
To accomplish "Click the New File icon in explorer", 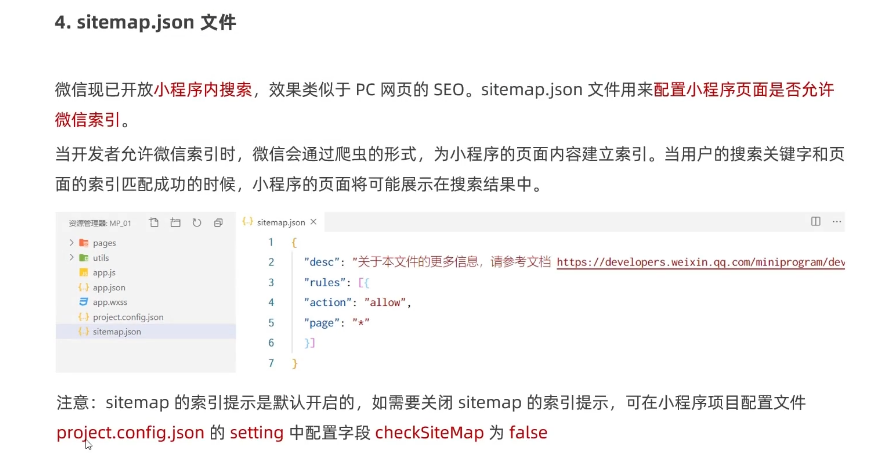I will (x=154, y=222).
